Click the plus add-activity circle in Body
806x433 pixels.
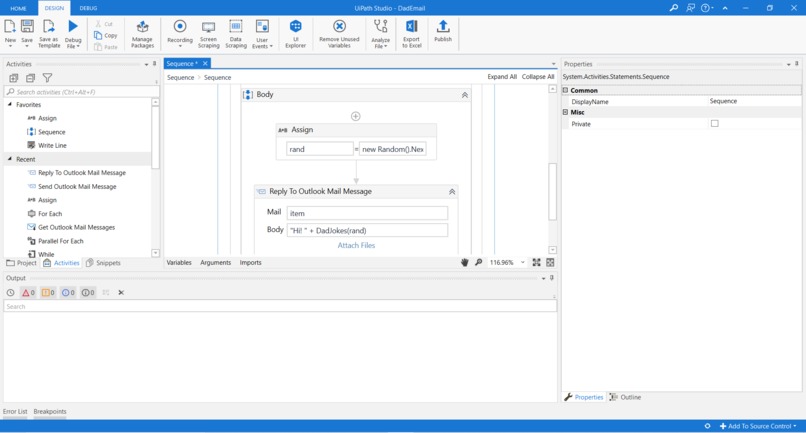356,116
